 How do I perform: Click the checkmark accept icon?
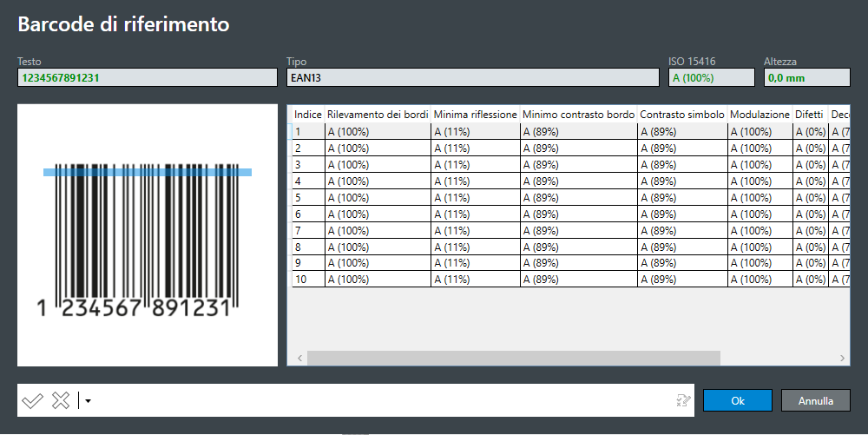[32, 400]
